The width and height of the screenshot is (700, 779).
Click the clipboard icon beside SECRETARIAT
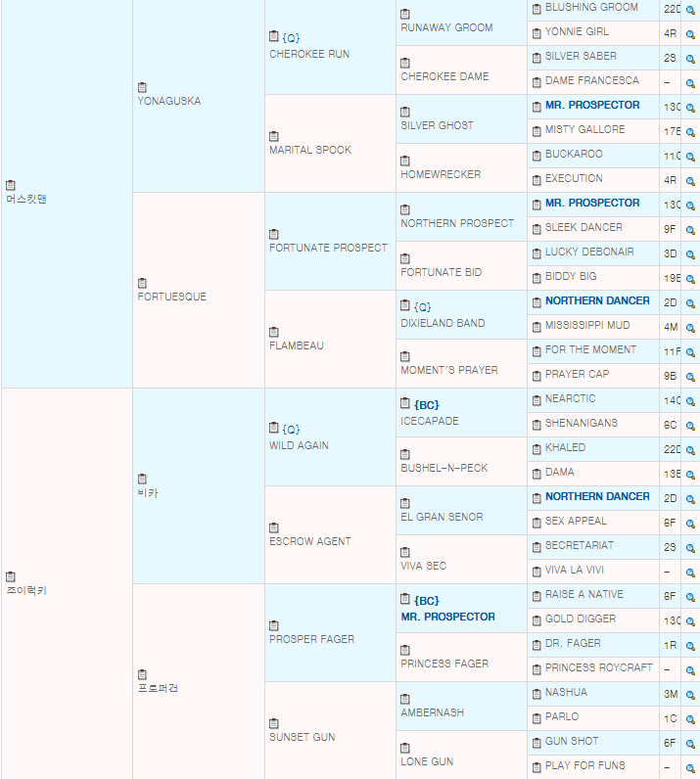coord(537,546)
